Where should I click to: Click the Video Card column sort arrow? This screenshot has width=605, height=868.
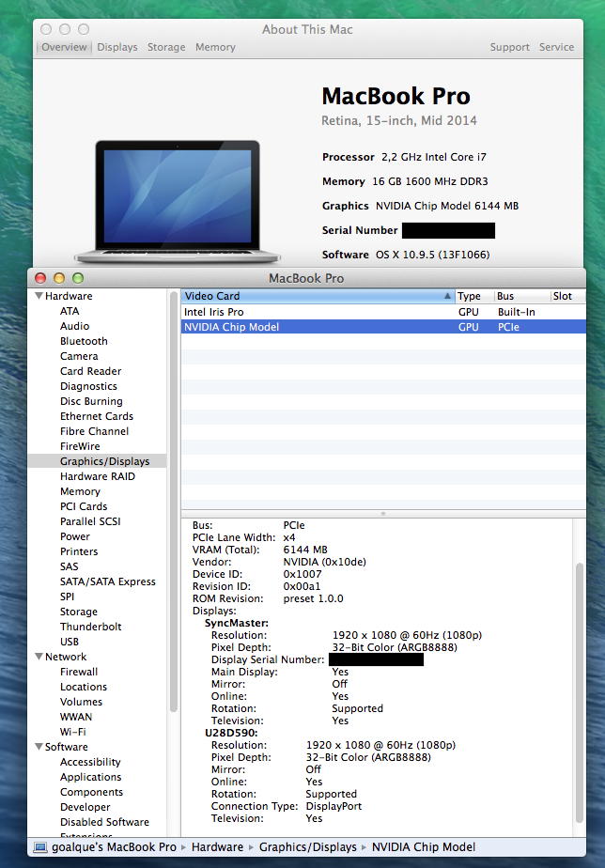(447, 296)
